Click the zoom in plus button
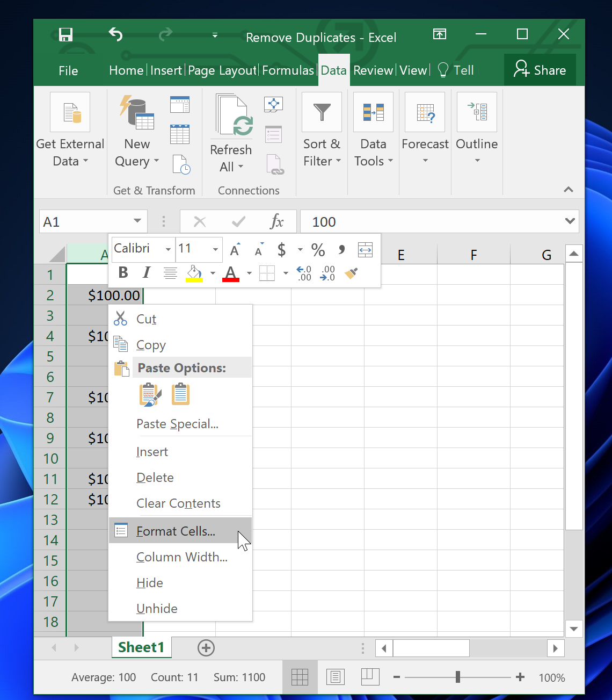Viewport: 612px width, 700px height. click(520, 677)
